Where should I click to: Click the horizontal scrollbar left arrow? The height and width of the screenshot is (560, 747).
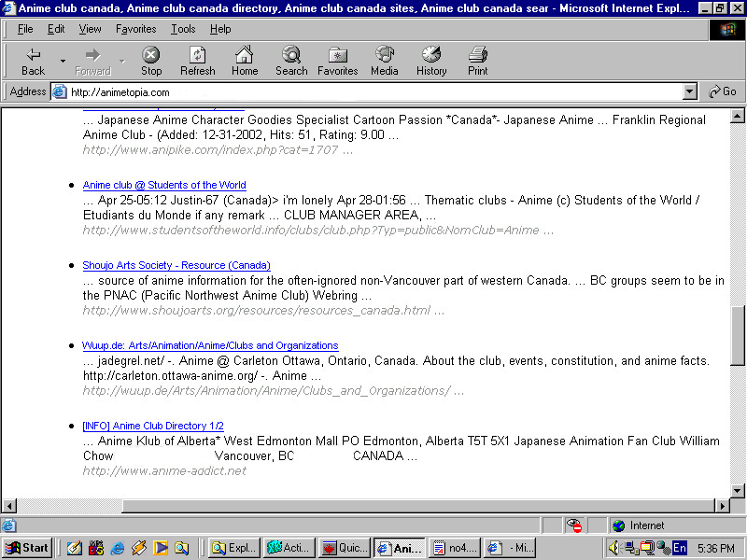coord(9,505)
